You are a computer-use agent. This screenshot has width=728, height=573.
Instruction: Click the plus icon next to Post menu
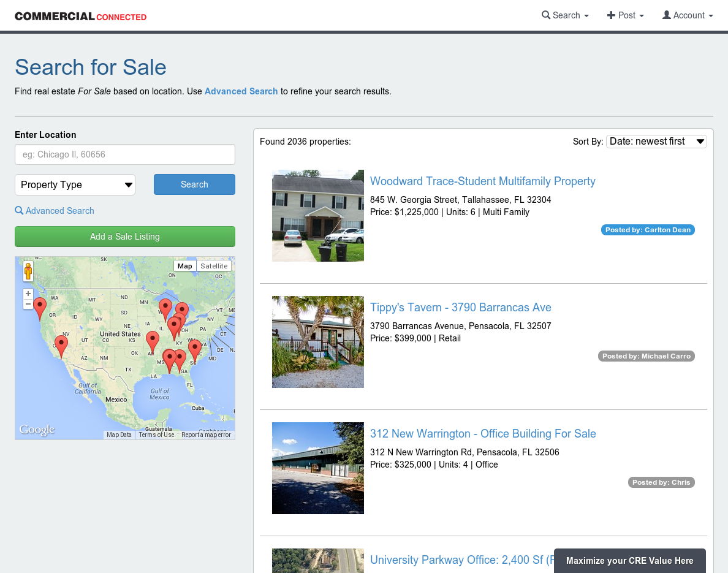[x=611, y=15]
